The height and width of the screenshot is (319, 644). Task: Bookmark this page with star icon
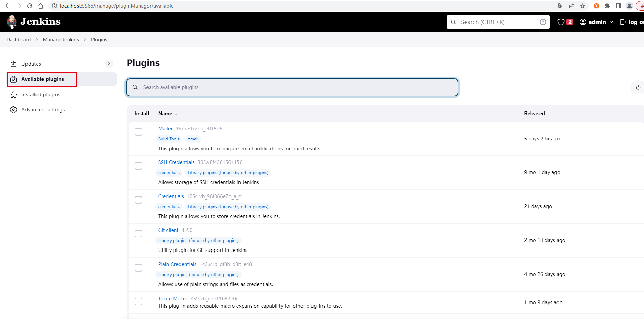click(583, 6)
